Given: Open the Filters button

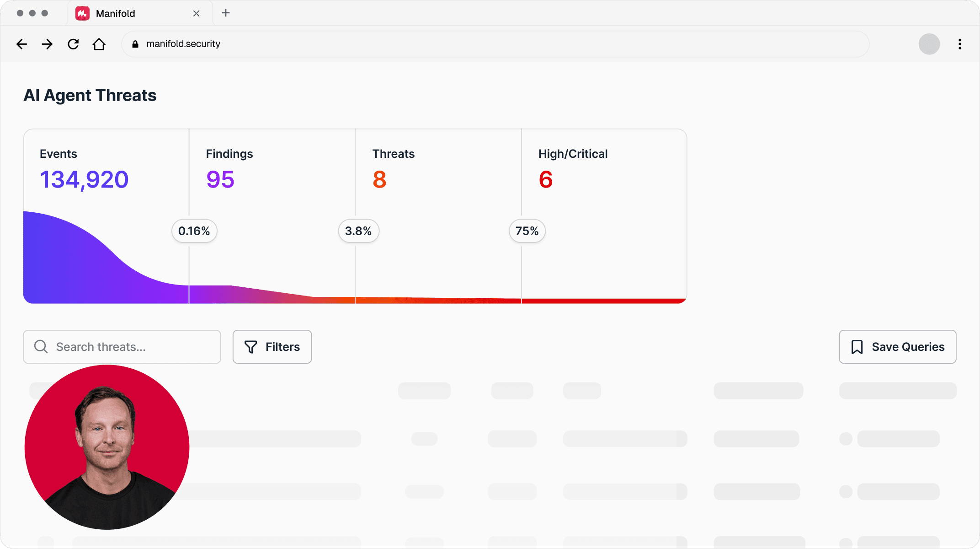Looking at the screenshot, I should coord(272,347).
